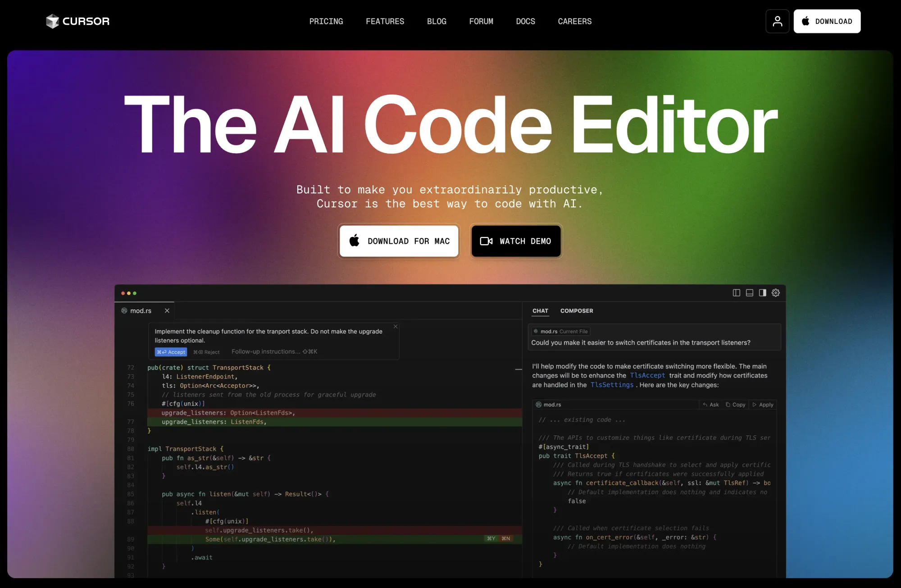This screenshot has height=588, width=901.
Task: Accept the inline diff suggestion
Action: (x=171, y=352)
